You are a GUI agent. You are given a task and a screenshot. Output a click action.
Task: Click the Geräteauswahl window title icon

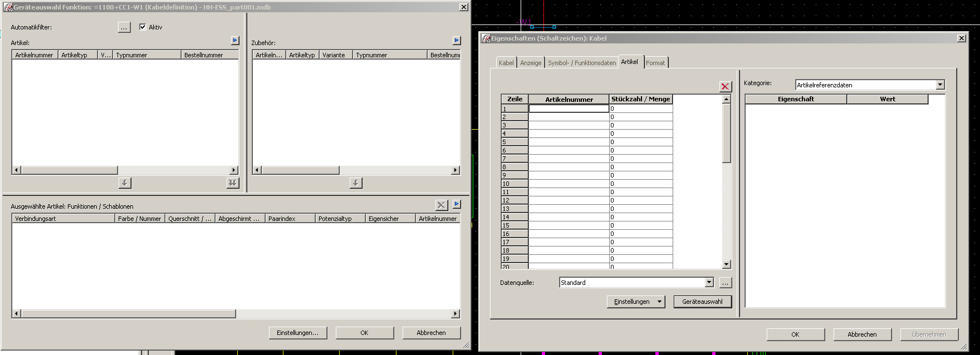coord(8,7)
